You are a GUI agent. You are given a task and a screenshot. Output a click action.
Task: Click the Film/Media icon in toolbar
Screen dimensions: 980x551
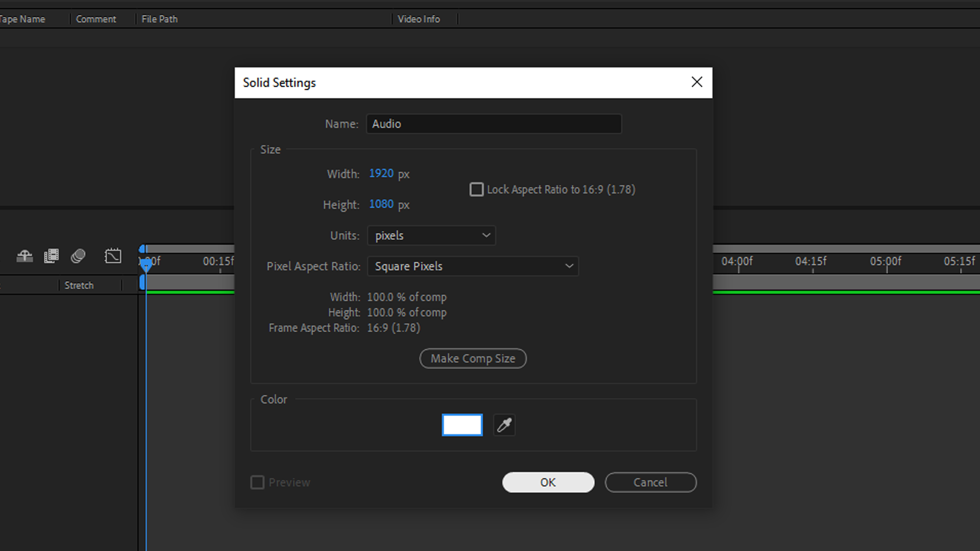click(51, 256)
